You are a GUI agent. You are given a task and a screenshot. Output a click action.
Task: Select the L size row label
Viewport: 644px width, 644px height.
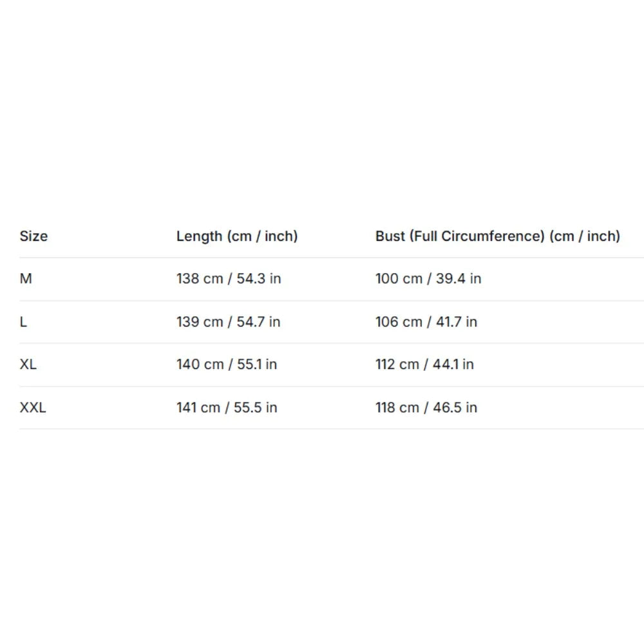pos(23,321)
